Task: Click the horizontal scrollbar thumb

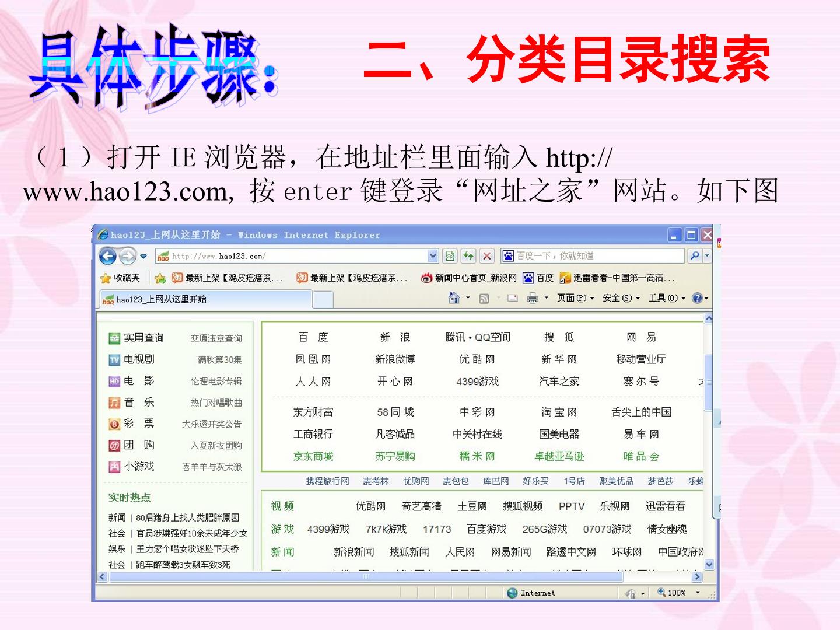Action: coord(366,576)
